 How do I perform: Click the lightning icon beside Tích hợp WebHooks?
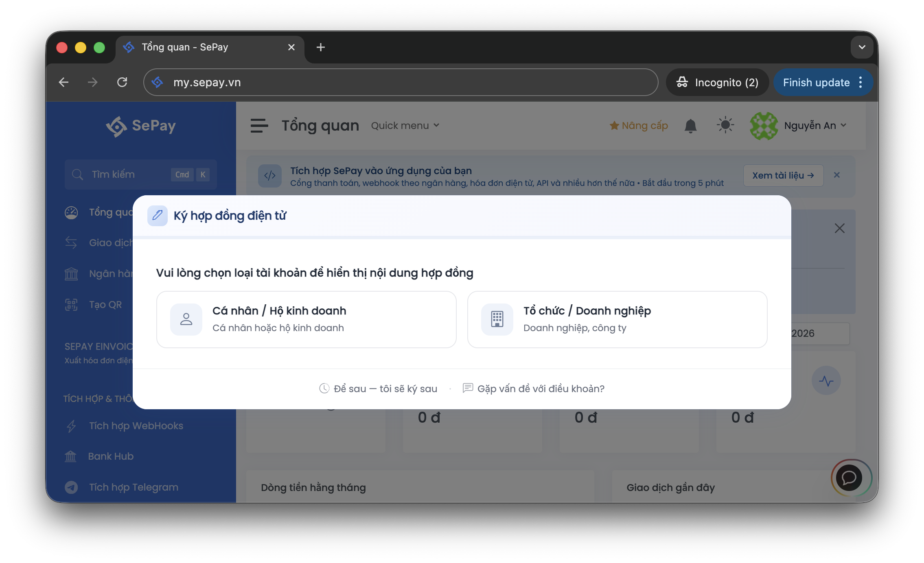(71, 426)
